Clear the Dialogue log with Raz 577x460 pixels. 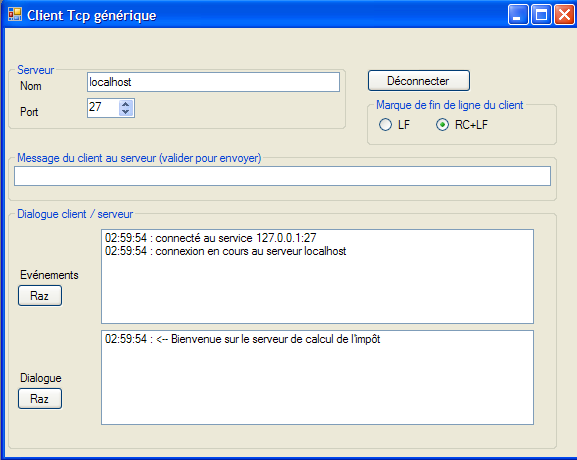pyautogui.click(x=40, y=399)
